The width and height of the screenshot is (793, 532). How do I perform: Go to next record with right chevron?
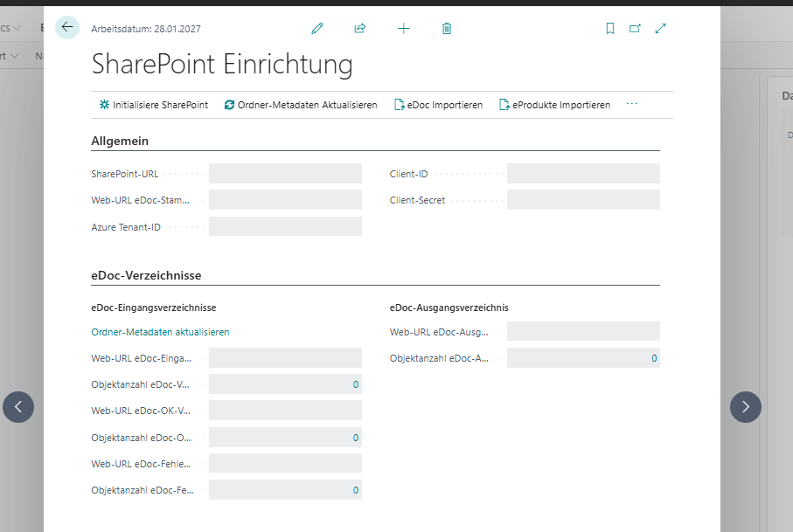745,407
